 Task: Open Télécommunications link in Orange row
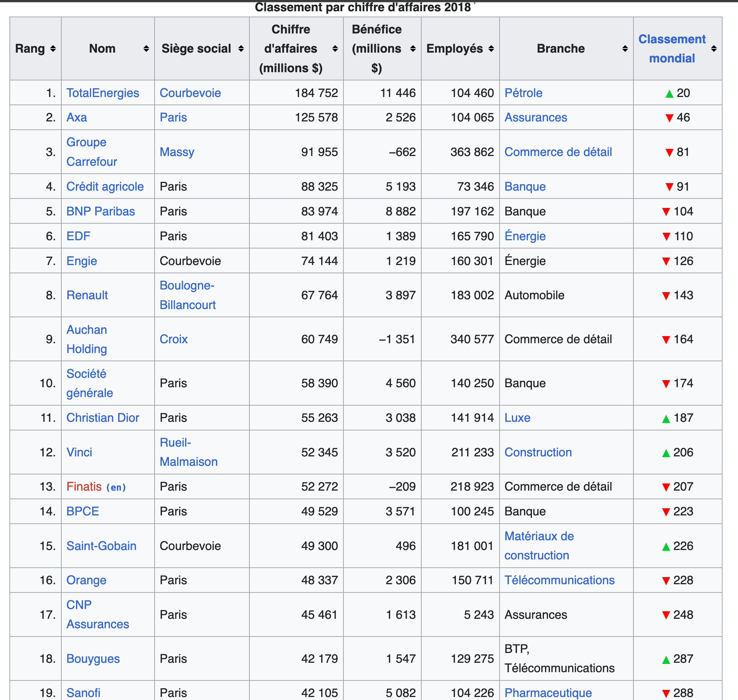tap(559, 580)
